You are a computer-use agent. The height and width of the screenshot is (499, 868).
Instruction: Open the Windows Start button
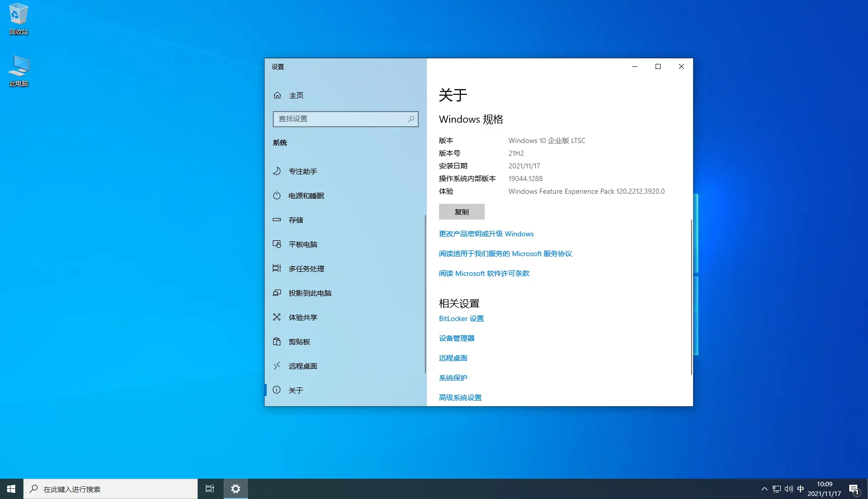[x=11, y=489]
